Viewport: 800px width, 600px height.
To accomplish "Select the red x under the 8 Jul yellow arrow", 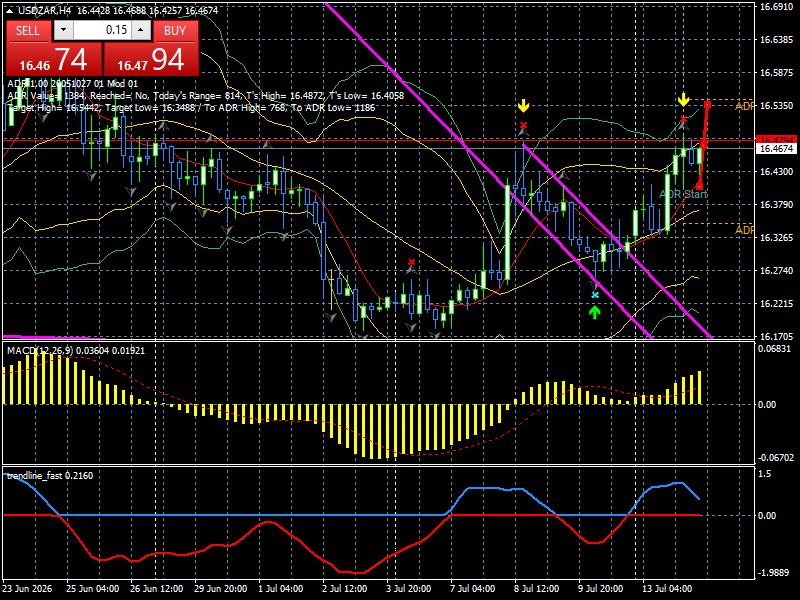I will [523, 125].
